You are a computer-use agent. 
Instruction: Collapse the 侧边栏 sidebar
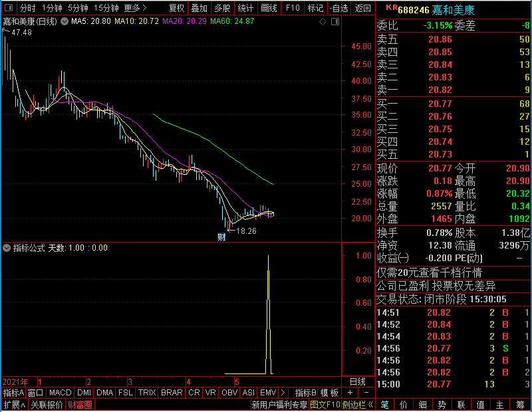(x=358, y=405)
